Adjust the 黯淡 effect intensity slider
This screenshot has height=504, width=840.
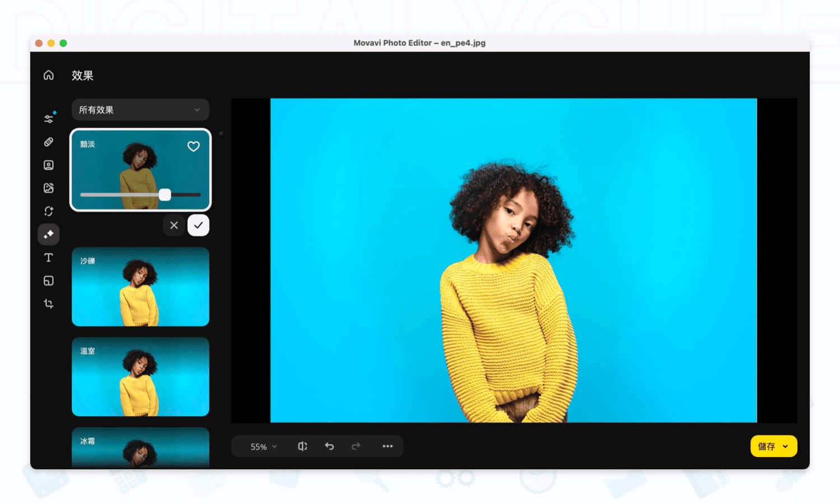[165, 195]
